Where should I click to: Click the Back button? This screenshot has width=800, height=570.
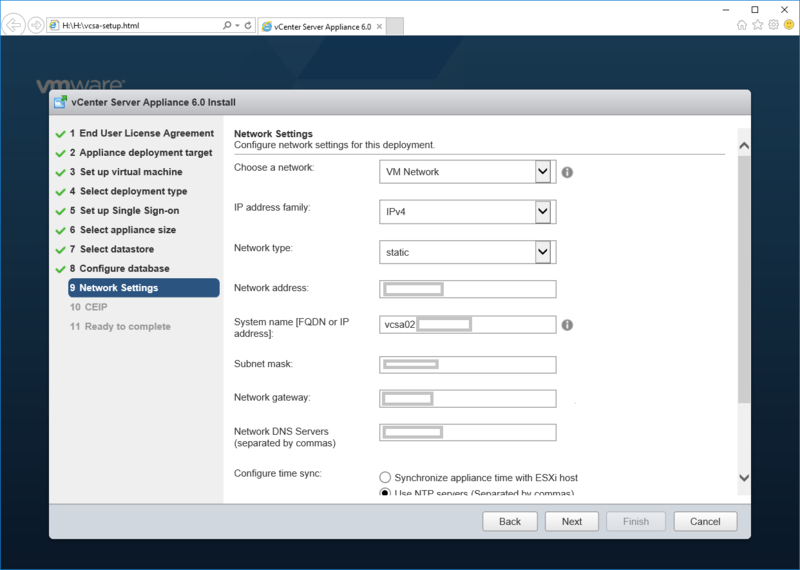pos(510,522)
